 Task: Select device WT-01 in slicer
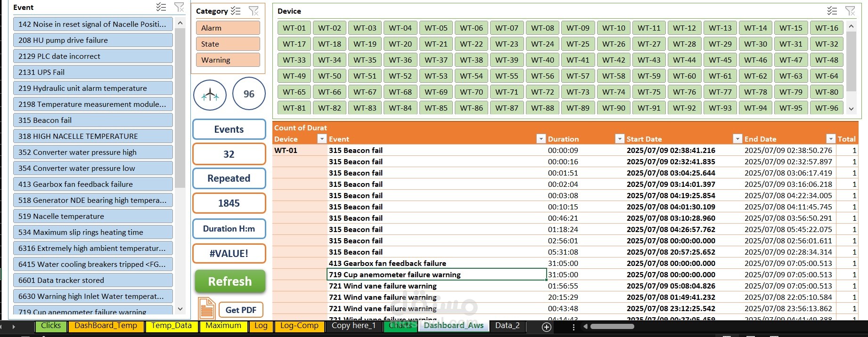click(x=294, y=28)
